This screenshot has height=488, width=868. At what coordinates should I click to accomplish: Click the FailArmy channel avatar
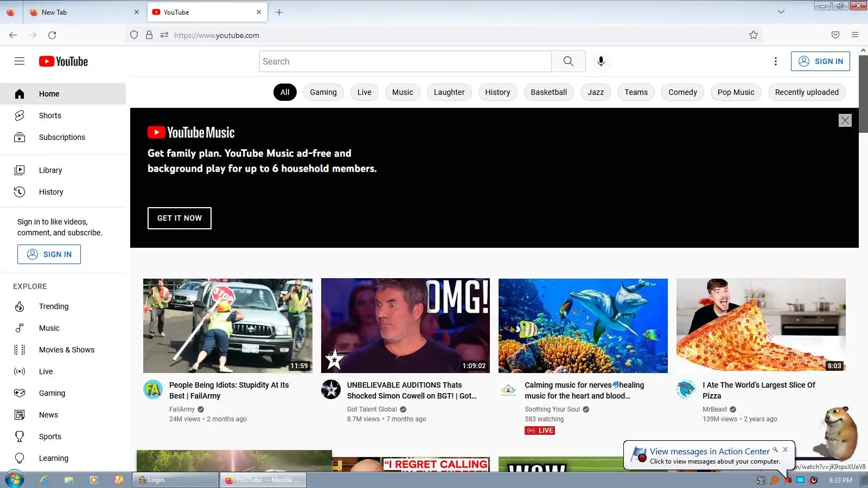(x=153, y=389)
